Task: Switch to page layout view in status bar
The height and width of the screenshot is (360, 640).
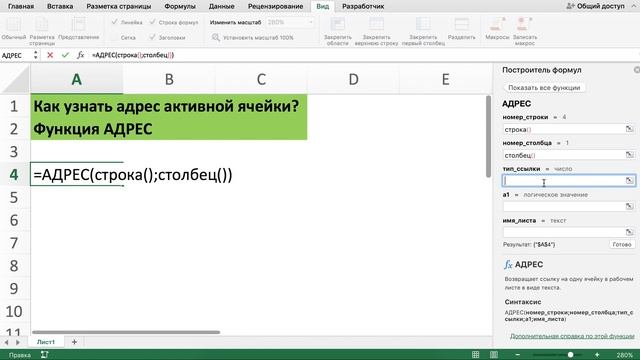Action: [494, 355]
